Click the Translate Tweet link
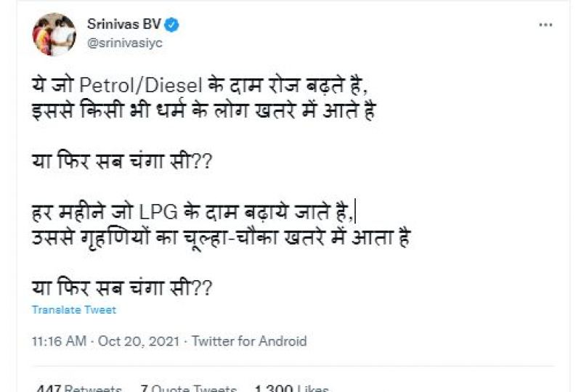 73,310
